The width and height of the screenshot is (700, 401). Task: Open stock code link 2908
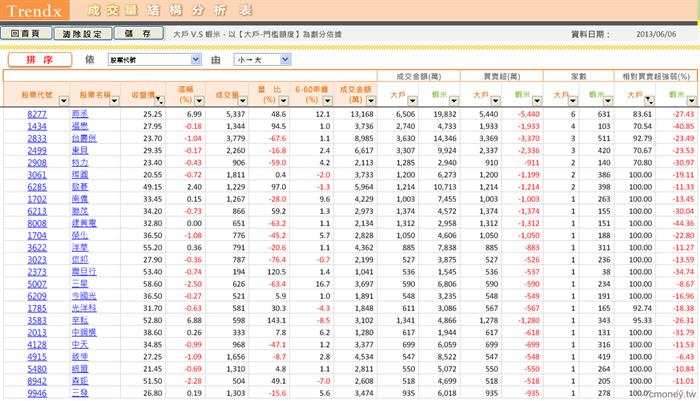click(x=37, y=163)
